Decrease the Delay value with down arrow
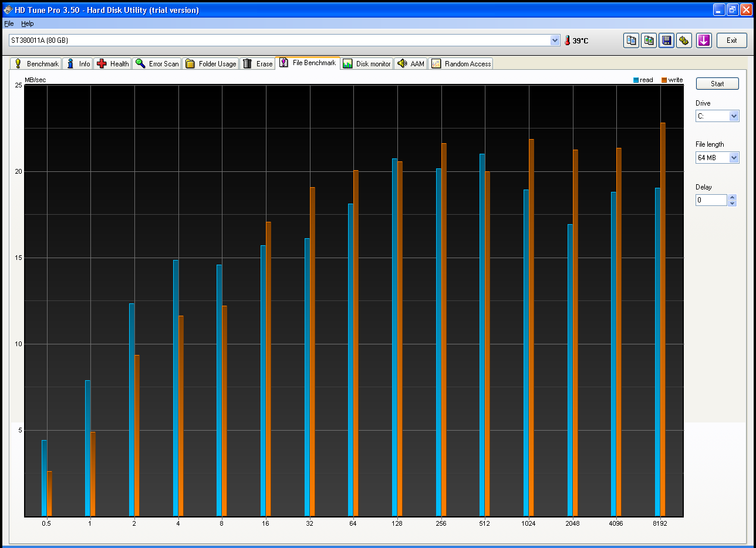Image resolution: width=756 pixels, height=548 pixels. (x=732, y=203)
